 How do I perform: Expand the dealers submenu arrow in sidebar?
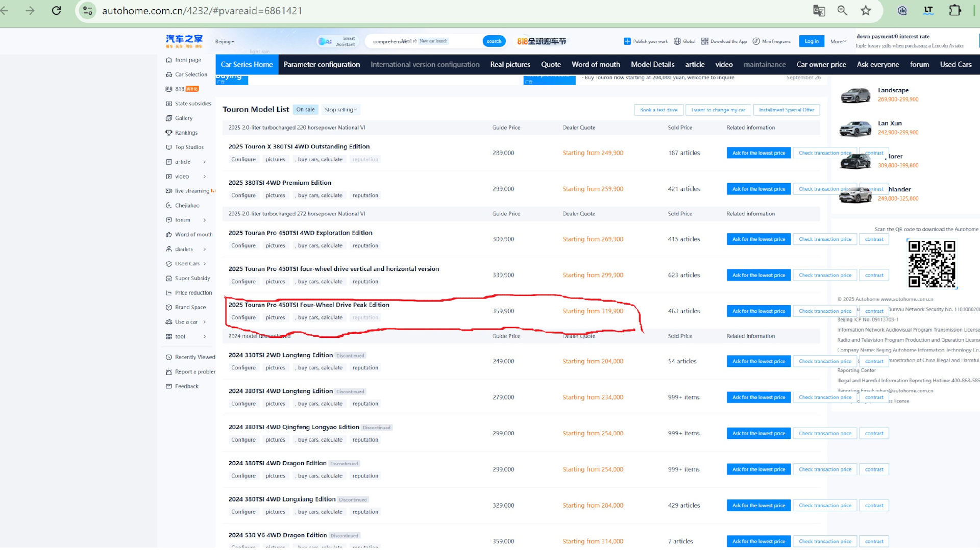[x=205, y=249]
